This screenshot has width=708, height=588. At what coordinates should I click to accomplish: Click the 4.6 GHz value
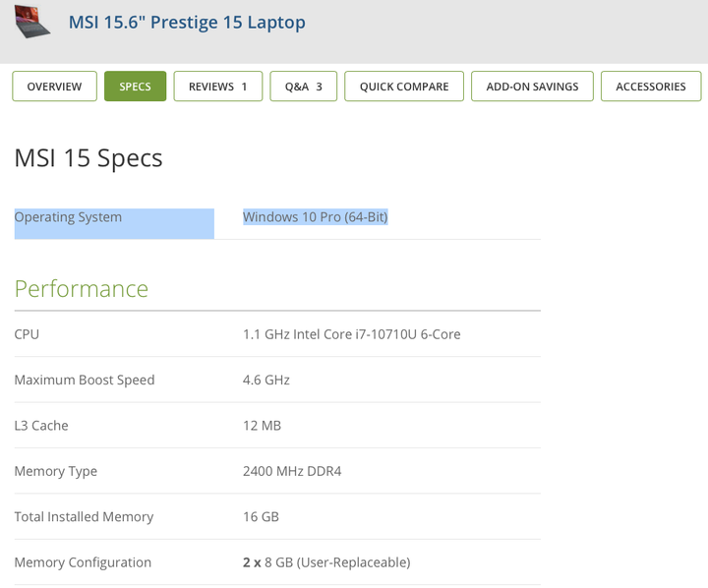point(266,380)
